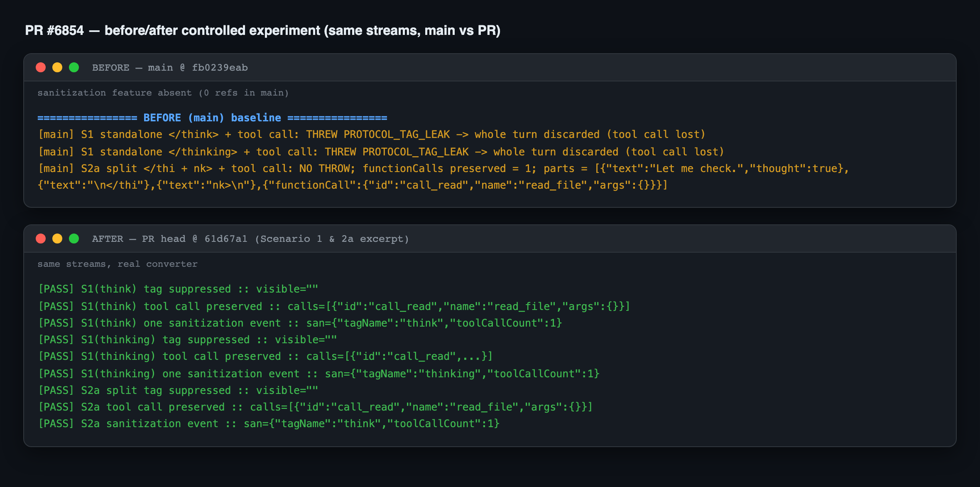
Task: Select the 'AFTER — PR head @ 61d67a1' window title
Action: (250, 239)
